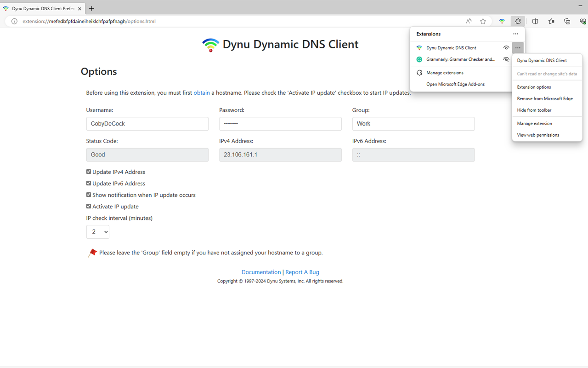Click the Group field containing Work
588x368 pixels.
pos(413,124)
